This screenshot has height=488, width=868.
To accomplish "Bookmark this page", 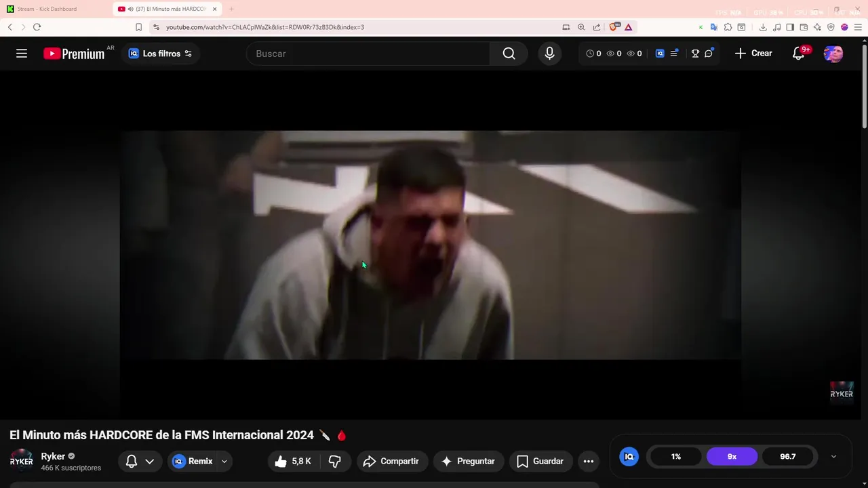I will 138,27.
